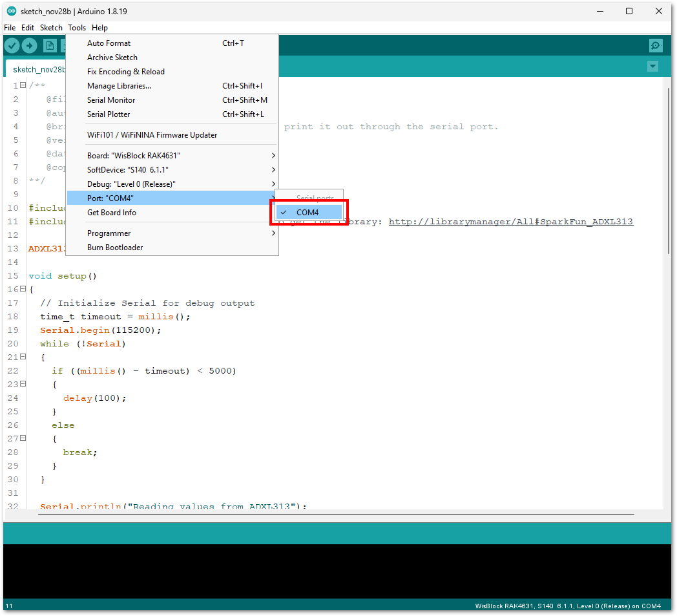Select Burn Bootloader menu entry
The width and height of the screenshot is (677, 616).
pos(172,248)
